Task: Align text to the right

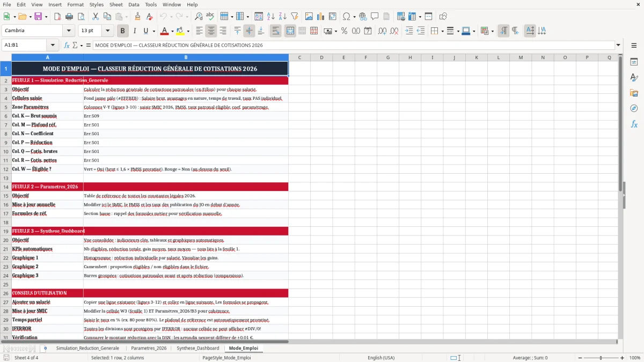Action: pos(223,31)
